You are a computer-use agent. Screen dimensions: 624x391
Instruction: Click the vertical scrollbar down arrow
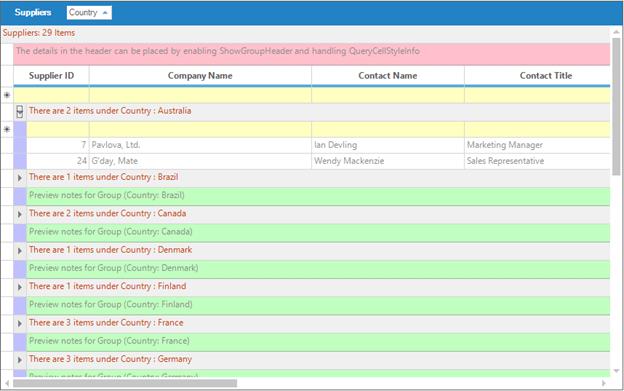(x=616, y=371)
